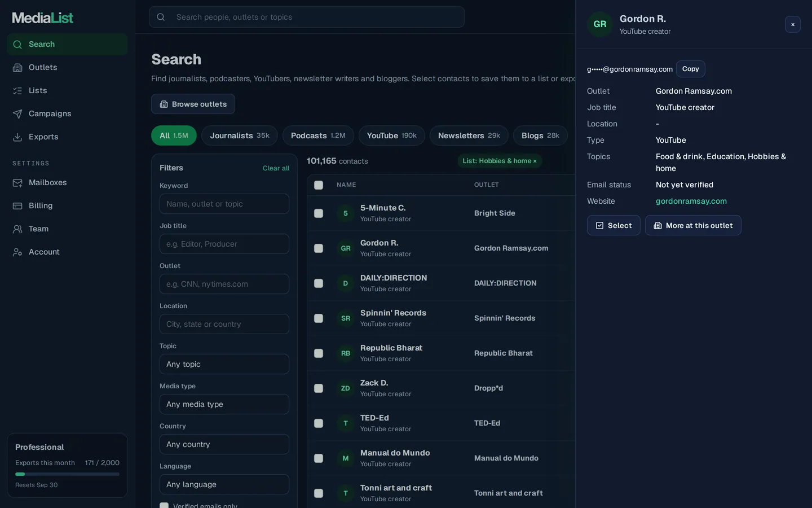The width and height of the screenshot is (812, 508).
Task: Open Team people icon
Action: coord(17,229)
